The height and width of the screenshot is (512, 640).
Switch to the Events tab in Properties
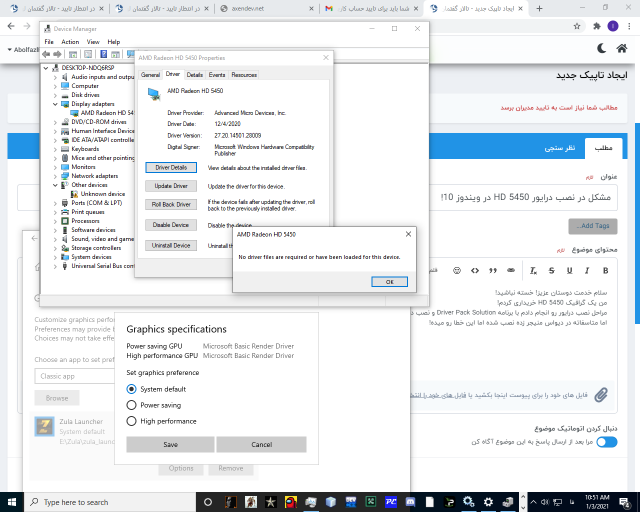click(217, 75)
